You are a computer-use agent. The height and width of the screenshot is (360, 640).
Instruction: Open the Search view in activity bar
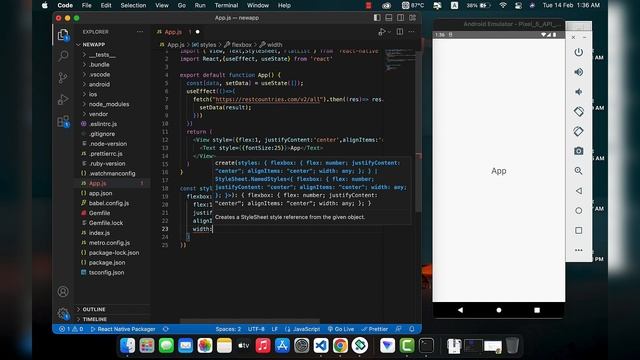click(x=63, y=56)
